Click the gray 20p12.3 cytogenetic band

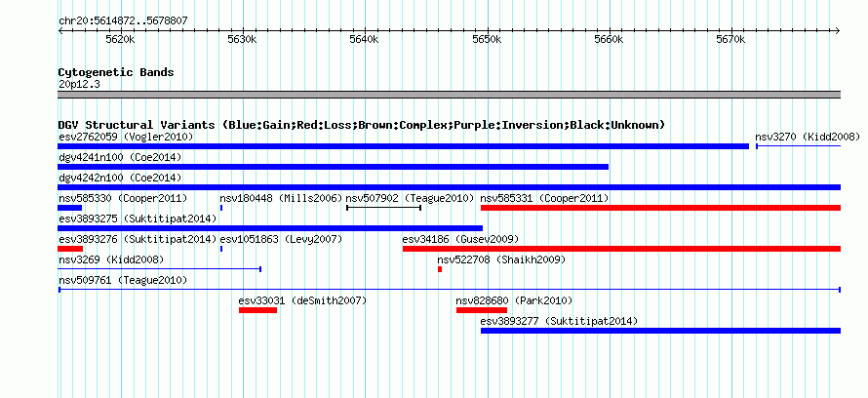(449, 95)
